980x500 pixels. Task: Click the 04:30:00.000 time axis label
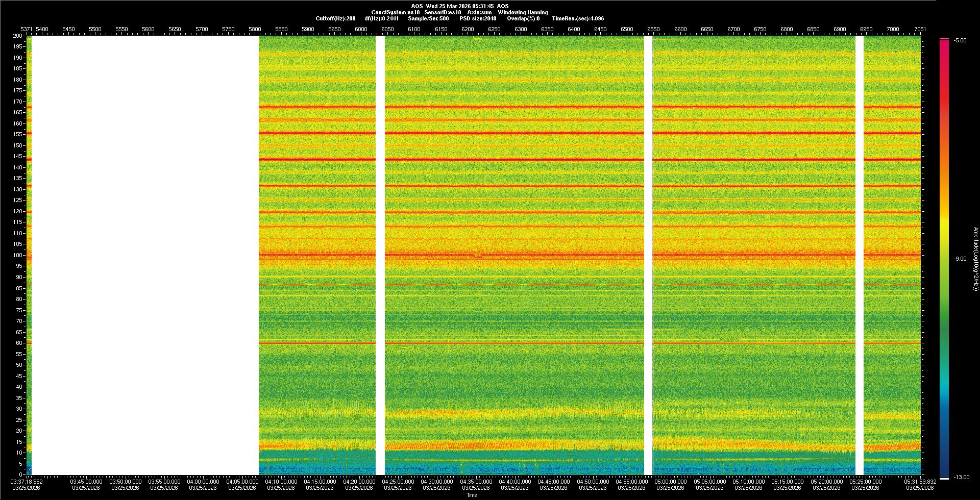pyautogui.click(x=437, y=482)
